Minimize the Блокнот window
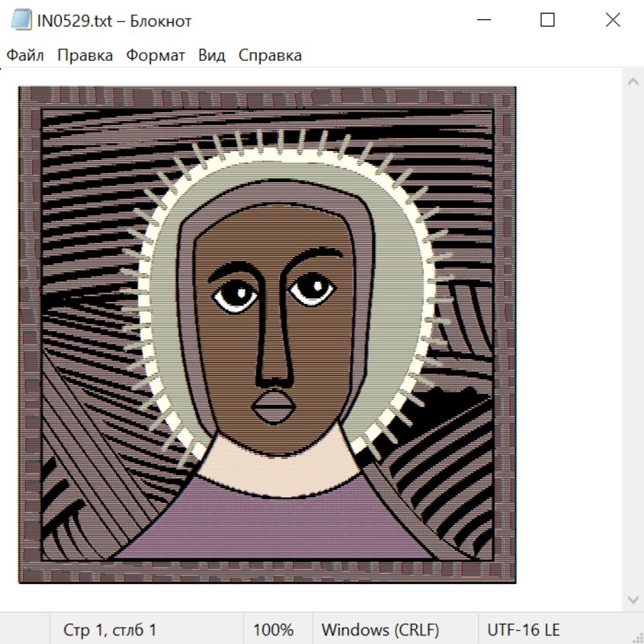This screenshot has height=644, width=644. [483, 20]
